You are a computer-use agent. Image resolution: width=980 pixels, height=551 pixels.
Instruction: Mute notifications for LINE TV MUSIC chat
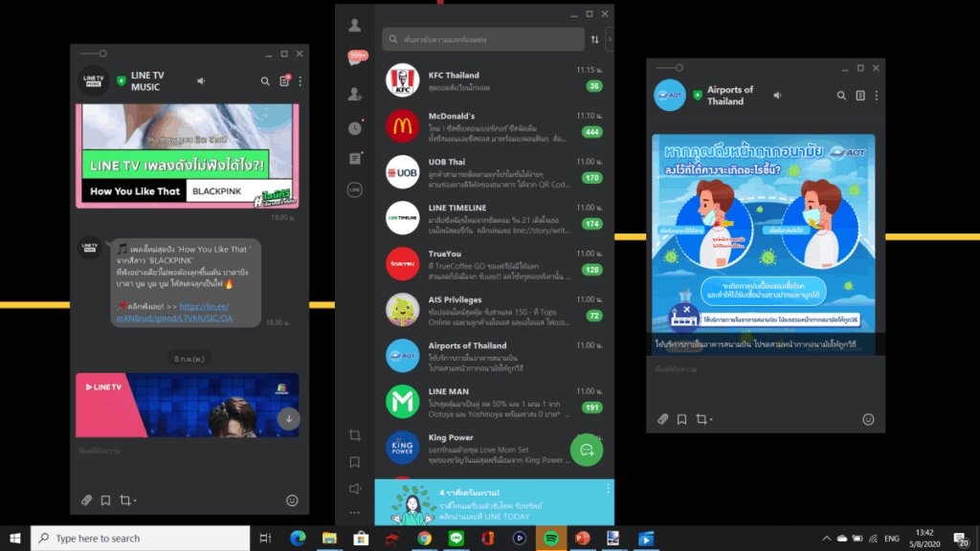tap(200, 81)
